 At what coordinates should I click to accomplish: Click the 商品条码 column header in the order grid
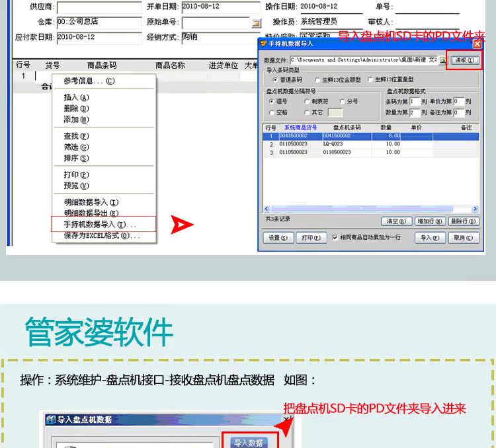[x=102, y=65]
